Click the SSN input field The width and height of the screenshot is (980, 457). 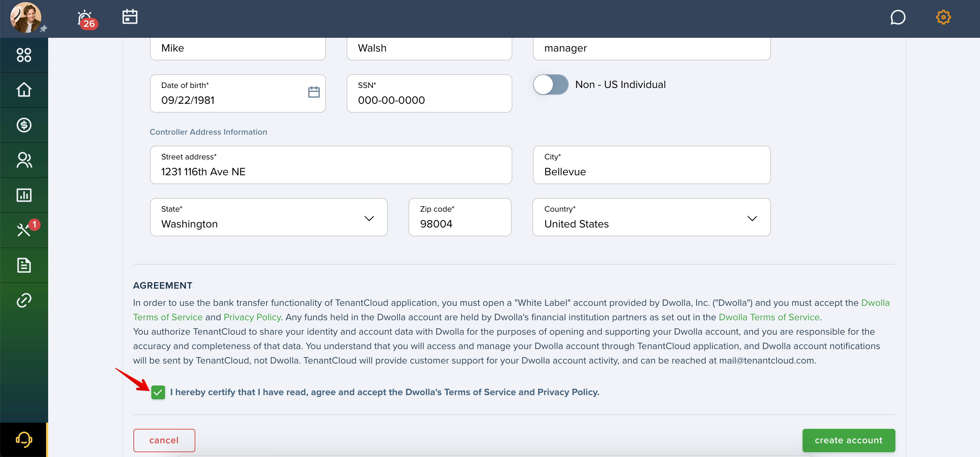pyautogui.click(x=429, y=93)
